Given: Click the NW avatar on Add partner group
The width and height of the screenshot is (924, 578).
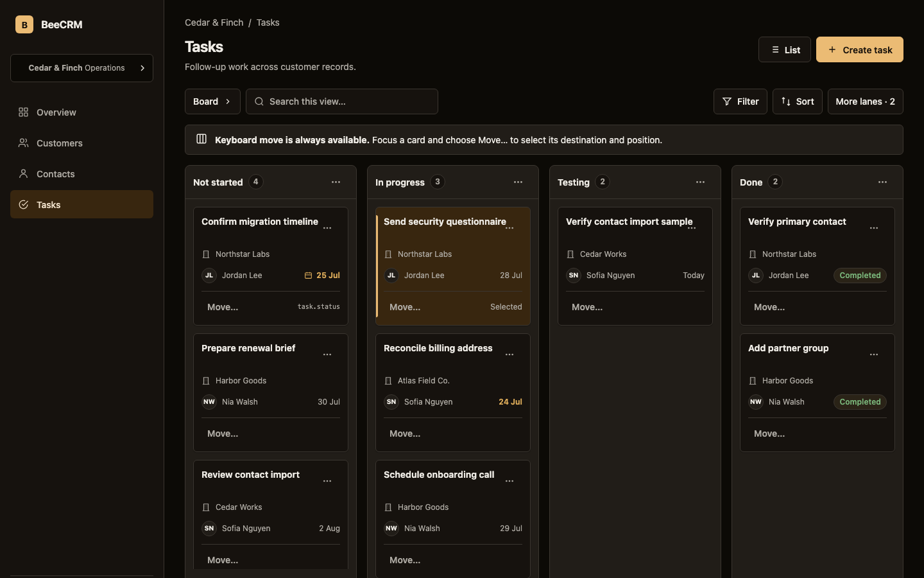Looking at the screenshot, I should click(756, 402).
